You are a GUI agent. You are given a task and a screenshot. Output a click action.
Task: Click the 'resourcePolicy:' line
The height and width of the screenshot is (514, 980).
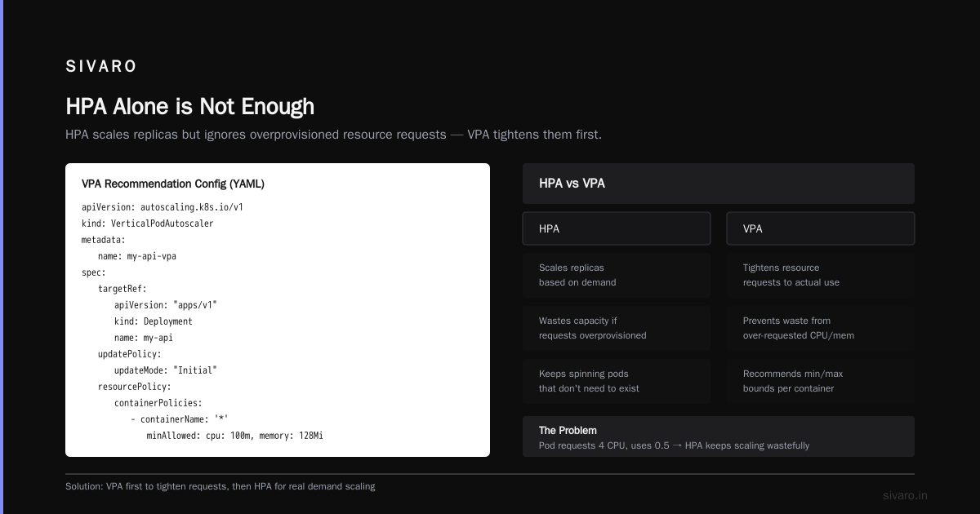pos(135,387)
